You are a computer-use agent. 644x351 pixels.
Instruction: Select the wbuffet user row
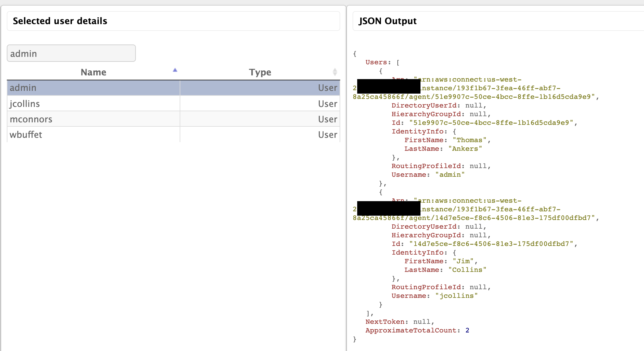point(26,135)
